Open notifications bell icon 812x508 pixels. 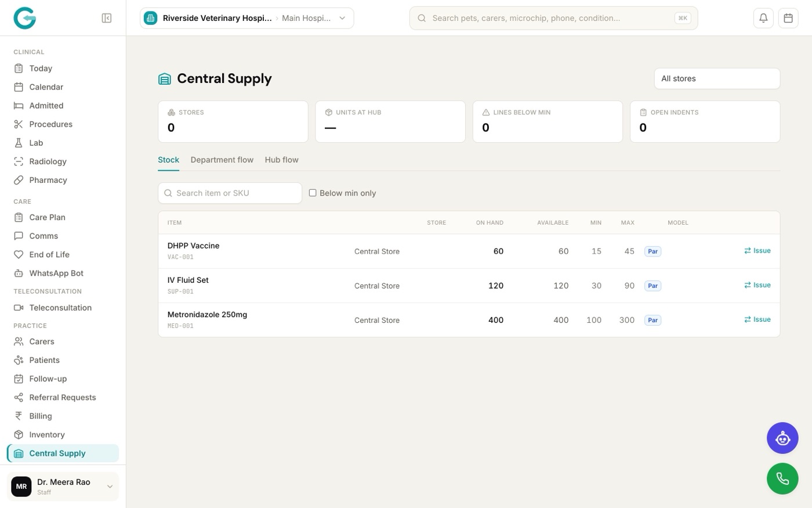(x=763, y=18)
